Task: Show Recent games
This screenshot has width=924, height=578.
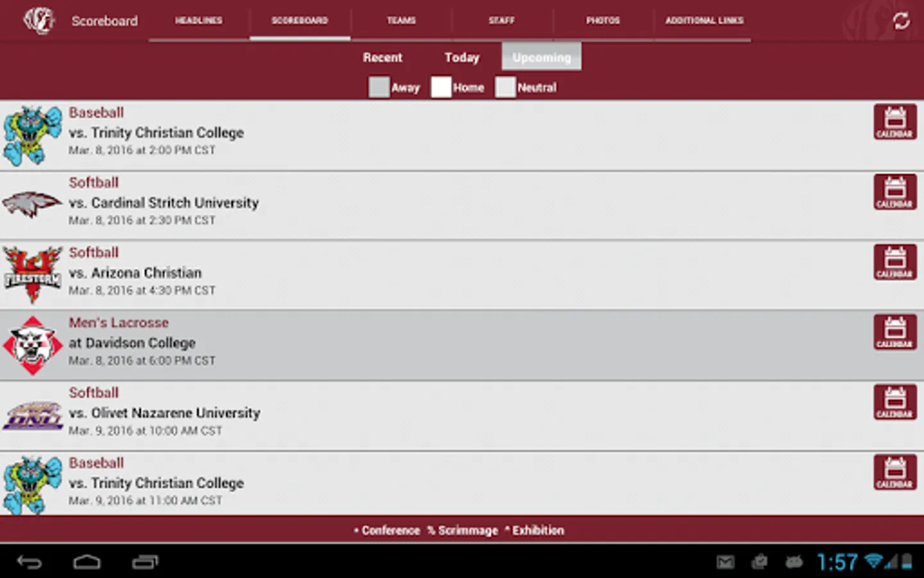Action: [x=382, y=57]
